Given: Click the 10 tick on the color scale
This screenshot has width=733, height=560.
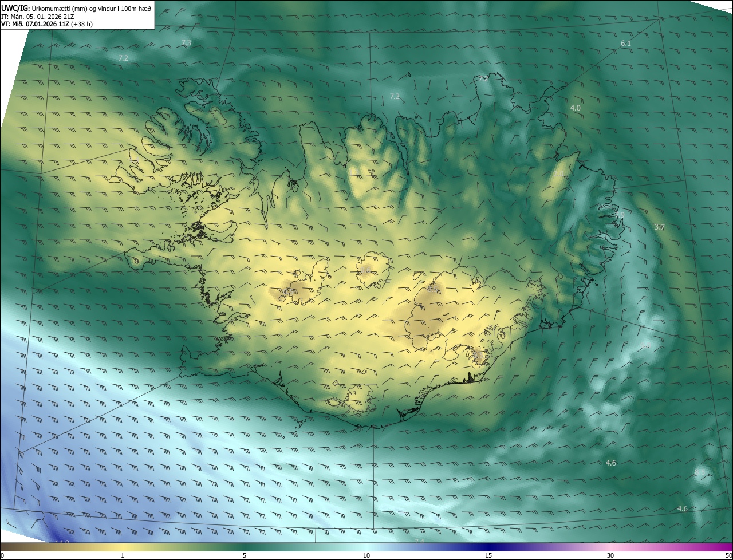Looking at the screenshot, I should click(366, 555).
